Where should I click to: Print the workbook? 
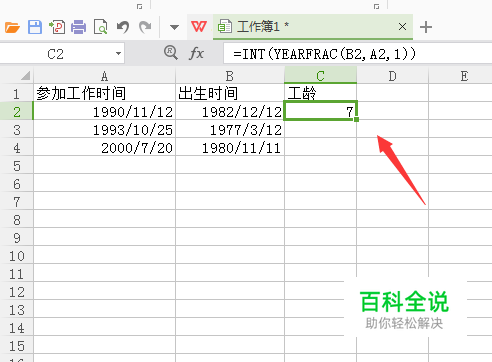click(79, 27)
